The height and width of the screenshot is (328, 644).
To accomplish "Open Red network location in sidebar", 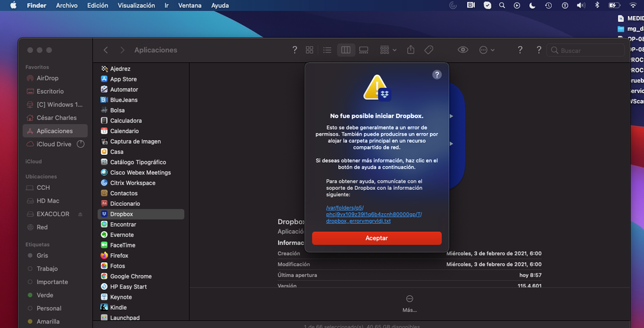I will (55, 227).
